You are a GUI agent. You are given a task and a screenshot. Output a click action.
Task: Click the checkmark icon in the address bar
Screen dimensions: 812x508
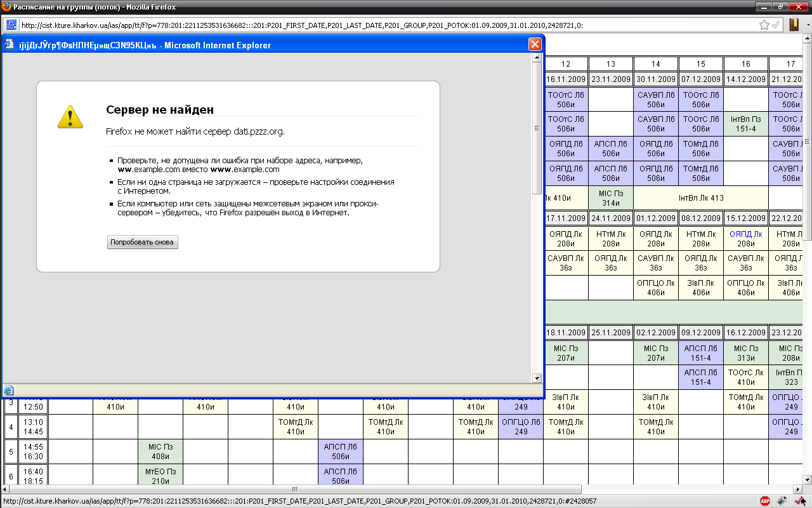(x=775, y=25)
